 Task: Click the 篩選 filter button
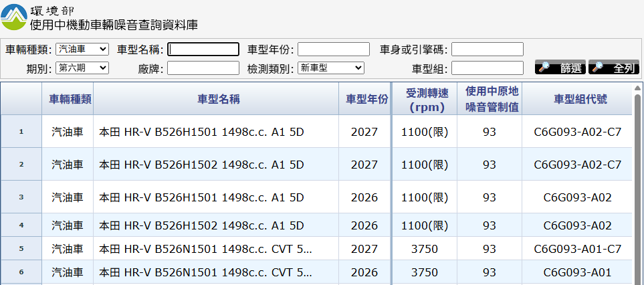coord(560,68)
